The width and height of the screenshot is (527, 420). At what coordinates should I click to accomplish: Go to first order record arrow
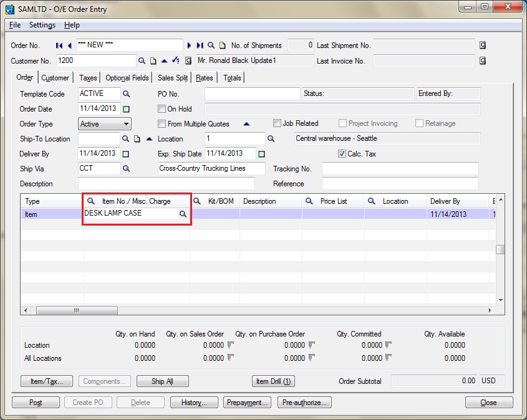[59, 45]
